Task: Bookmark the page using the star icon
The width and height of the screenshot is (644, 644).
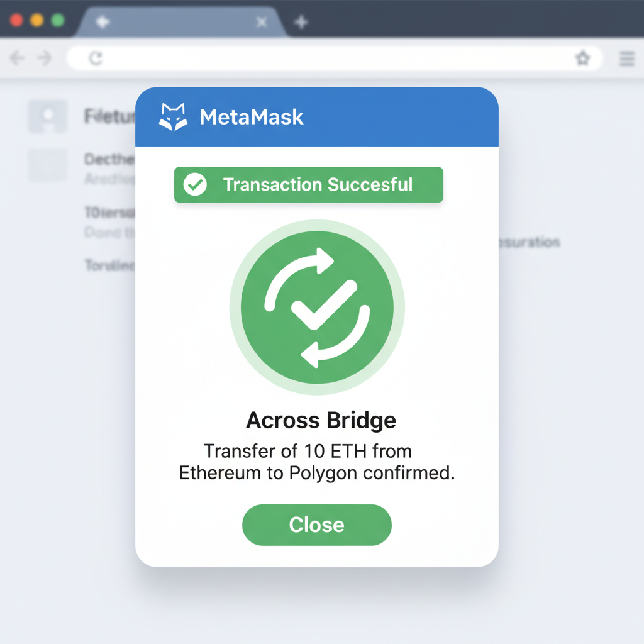Action: coord(582,58)
